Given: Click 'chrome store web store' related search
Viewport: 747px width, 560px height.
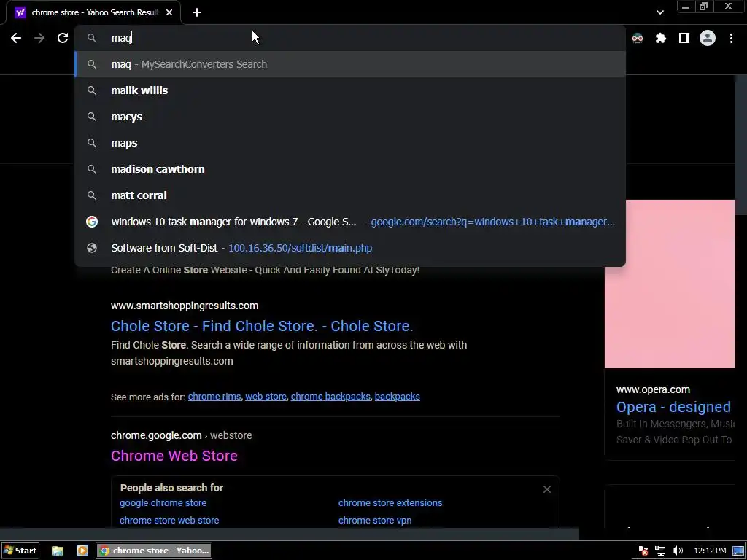Looking at the screenshot, I should [169, 521].
